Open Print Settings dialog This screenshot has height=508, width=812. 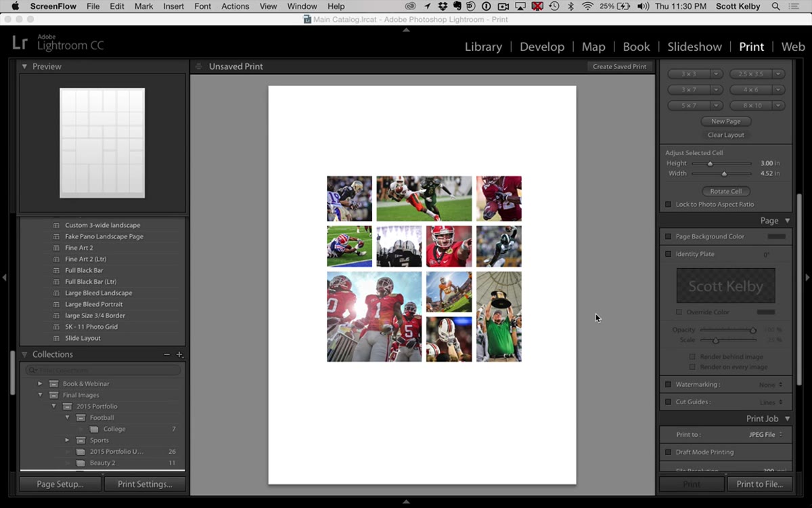145,484
